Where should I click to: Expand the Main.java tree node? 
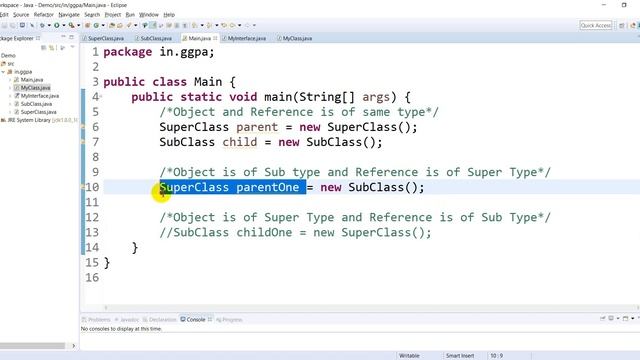[10, 80]
